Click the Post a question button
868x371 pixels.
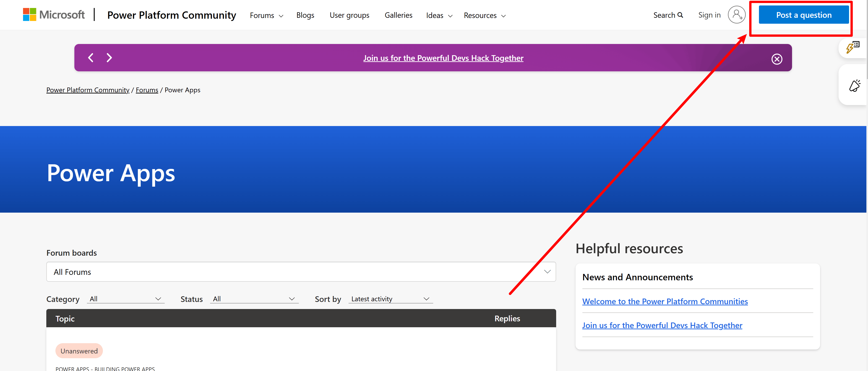click(803, 15)
